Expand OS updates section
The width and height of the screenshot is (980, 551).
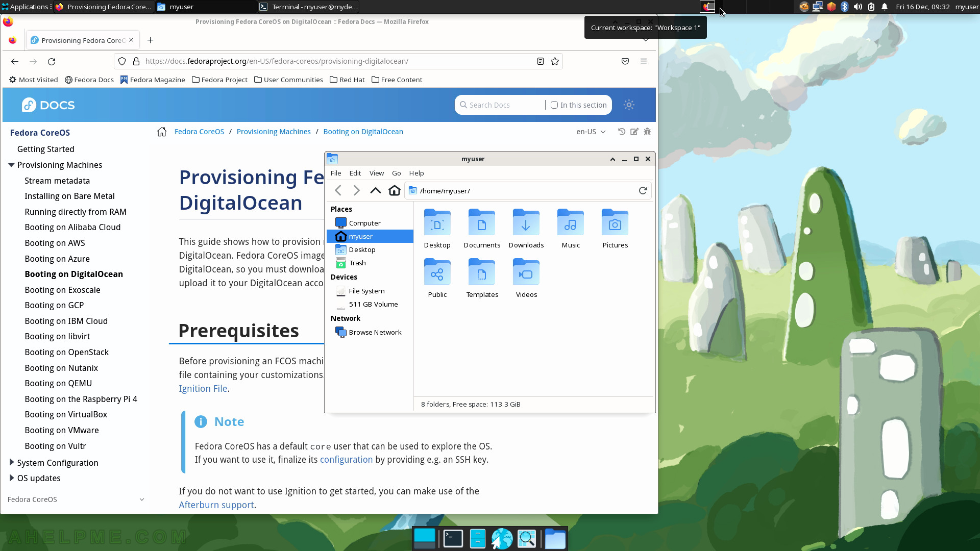[x=11, y=478]
